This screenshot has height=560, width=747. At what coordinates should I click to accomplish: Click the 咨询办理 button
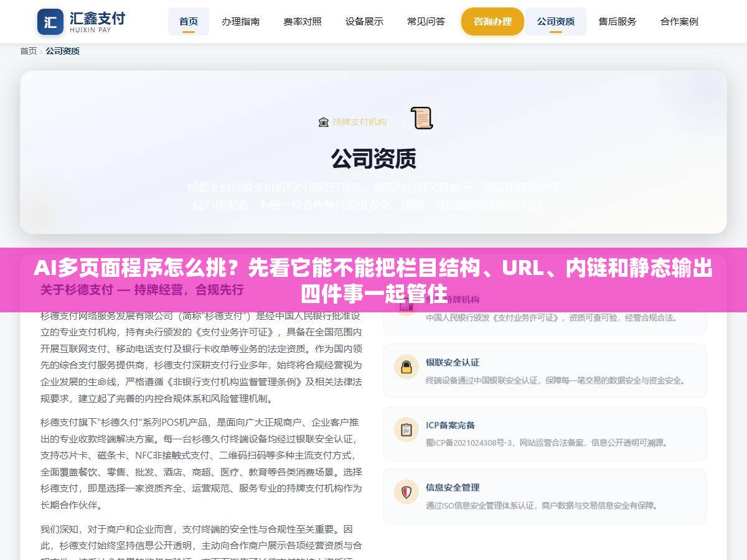(x=492, y=21)
